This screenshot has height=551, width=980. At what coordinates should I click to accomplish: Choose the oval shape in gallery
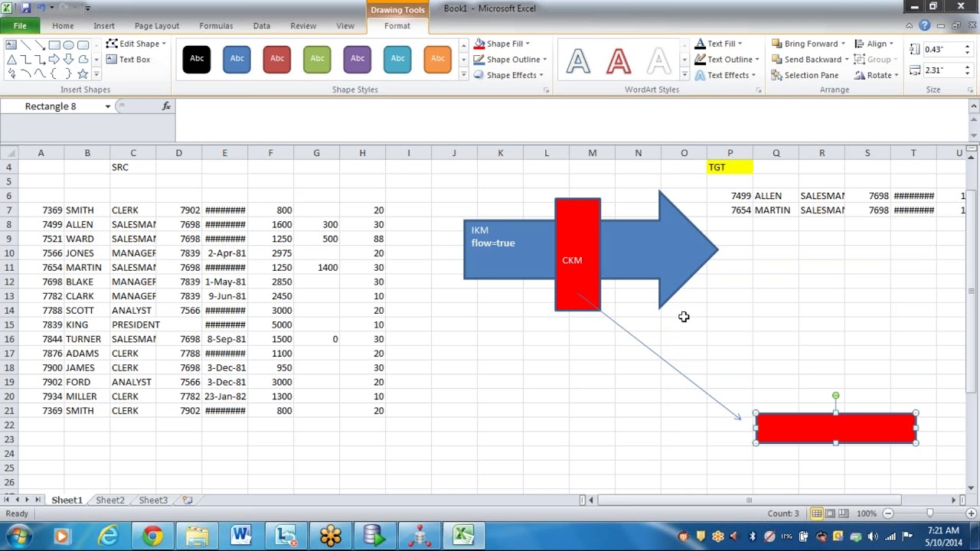click(x=69, y=44)
